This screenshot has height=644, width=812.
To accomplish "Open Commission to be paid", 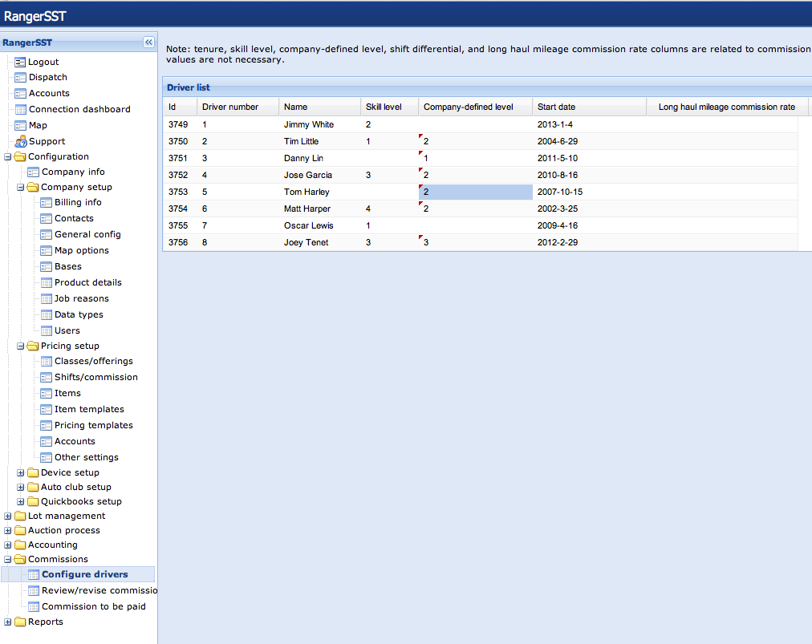I will click(93, 606).
